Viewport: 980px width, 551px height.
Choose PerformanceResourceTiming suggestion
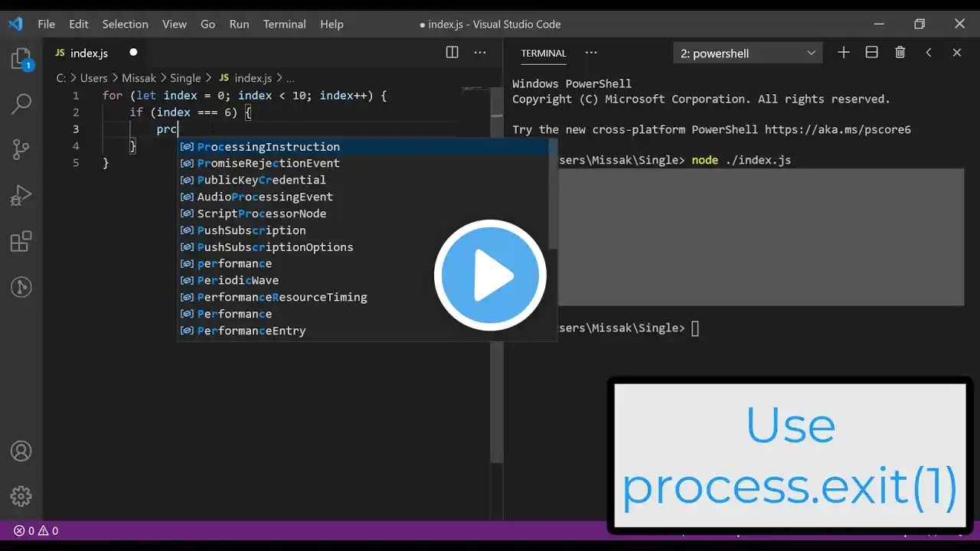[x=363, y=297]
